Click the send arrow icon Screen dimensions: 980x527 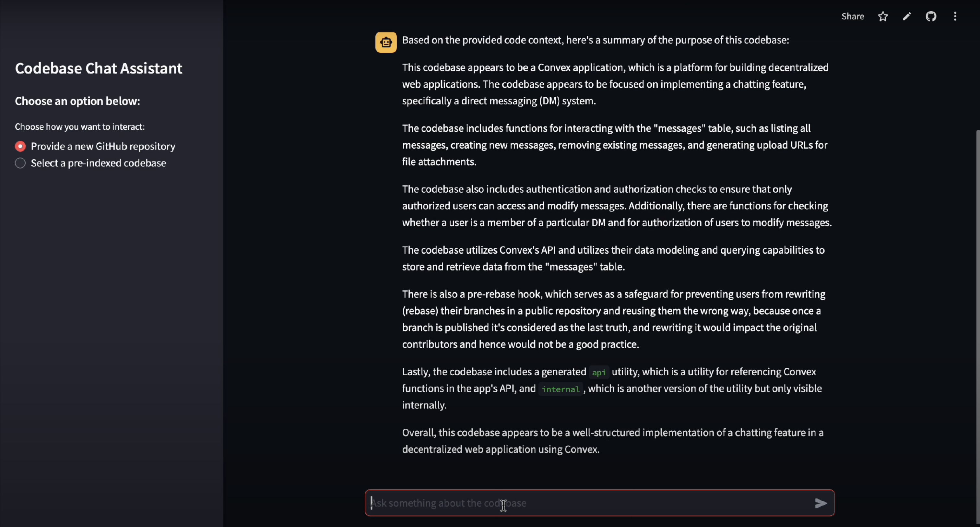[x=821, y=503]
